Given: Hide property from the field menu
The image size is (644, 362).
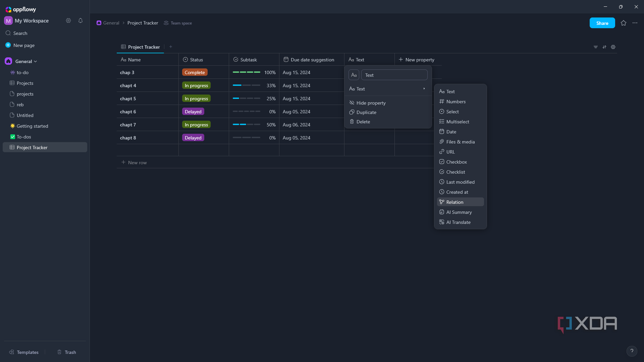Looking at the screenshot, I should (x=388, y=103).
